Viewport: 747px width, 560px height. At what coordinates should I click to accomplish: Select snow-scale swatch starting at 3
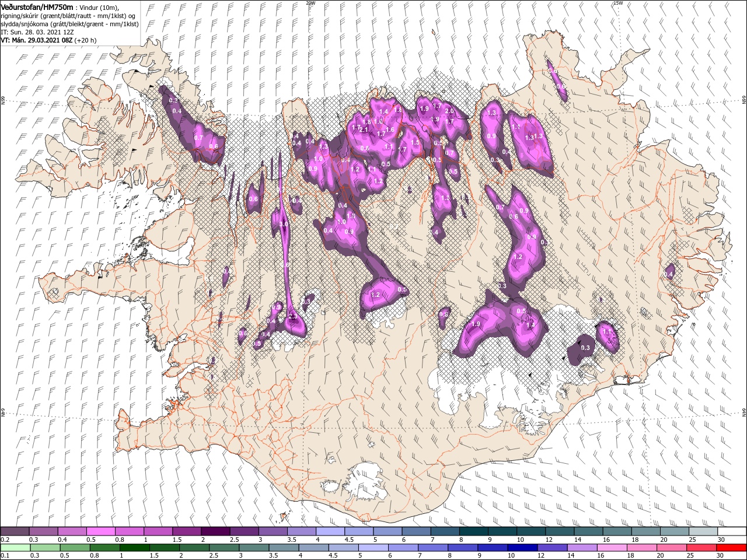[273, 531]
